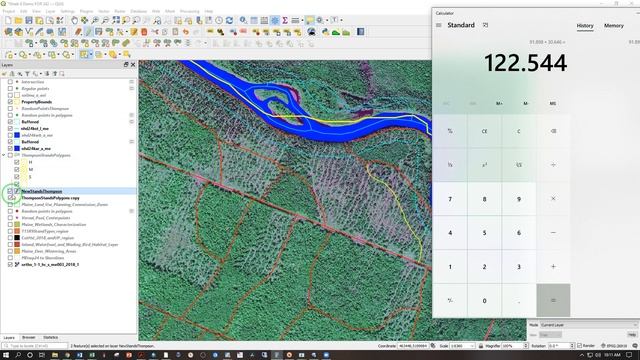This screenshot has height=360, width=640.
Task: Click the blue swatch of nhd24kar_a_me layer
Action: tap(17, 148)
